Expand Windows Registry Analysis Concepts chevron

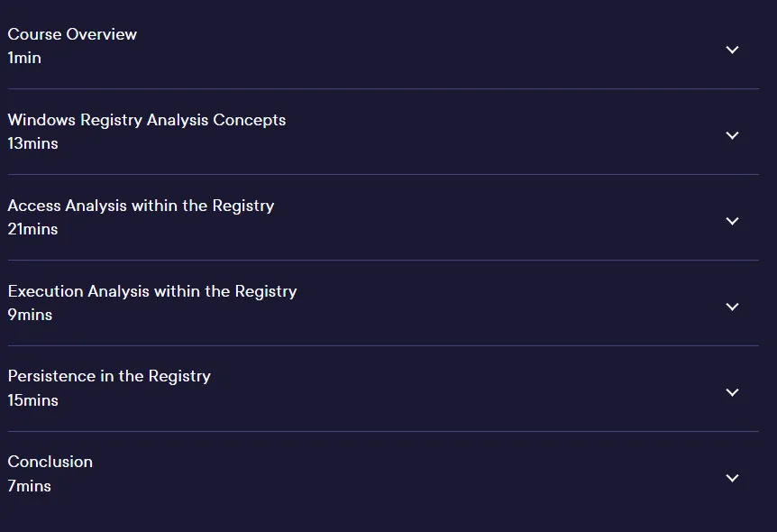[x=732, y=135]
